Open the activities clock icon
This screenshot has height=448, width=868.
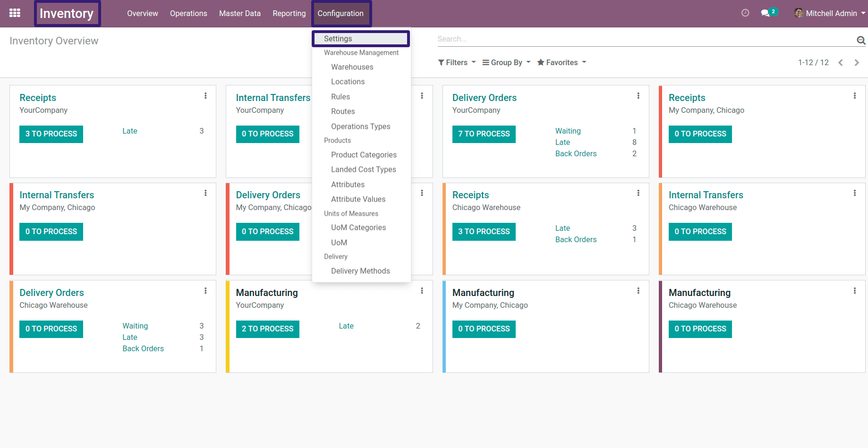(x=745, y=13)
